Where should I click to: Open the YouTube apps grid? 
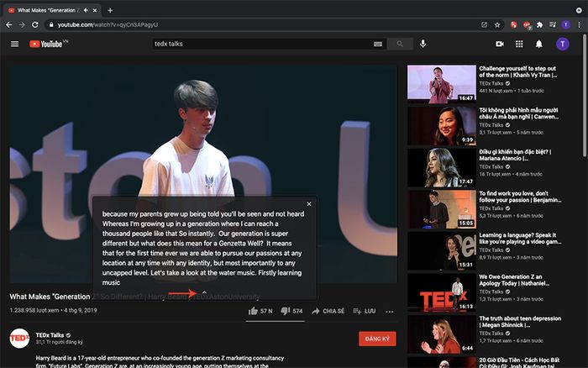tap(519, 44)
